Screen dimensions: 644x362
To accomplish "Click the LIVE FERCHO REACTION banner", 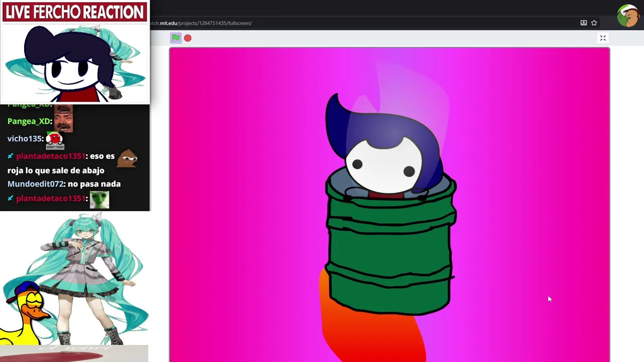I will coord(75,12).
